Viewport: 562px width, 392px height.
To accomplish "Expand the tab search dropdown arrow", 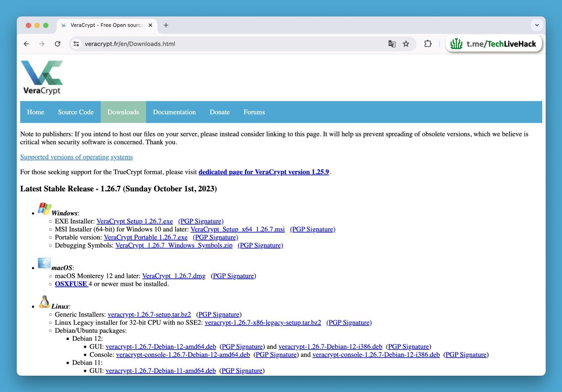I will click(537, 25).
